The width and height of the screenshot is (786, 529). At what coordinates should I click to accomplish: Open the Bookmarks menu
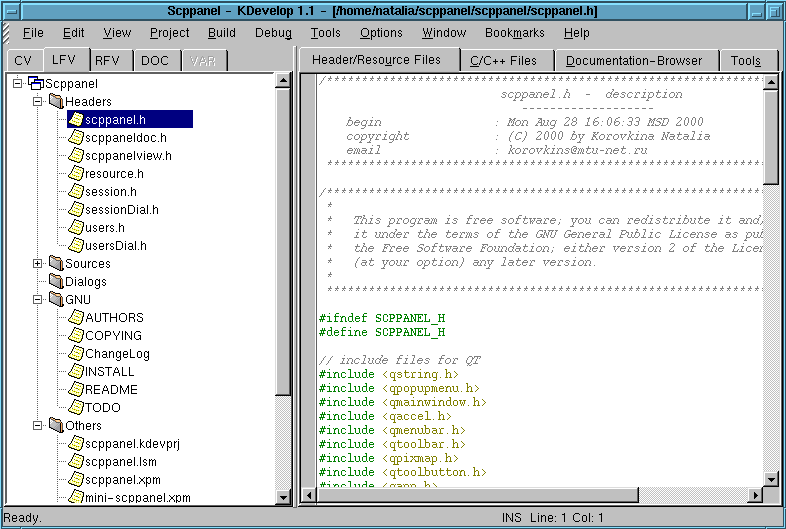click(514, 33)
